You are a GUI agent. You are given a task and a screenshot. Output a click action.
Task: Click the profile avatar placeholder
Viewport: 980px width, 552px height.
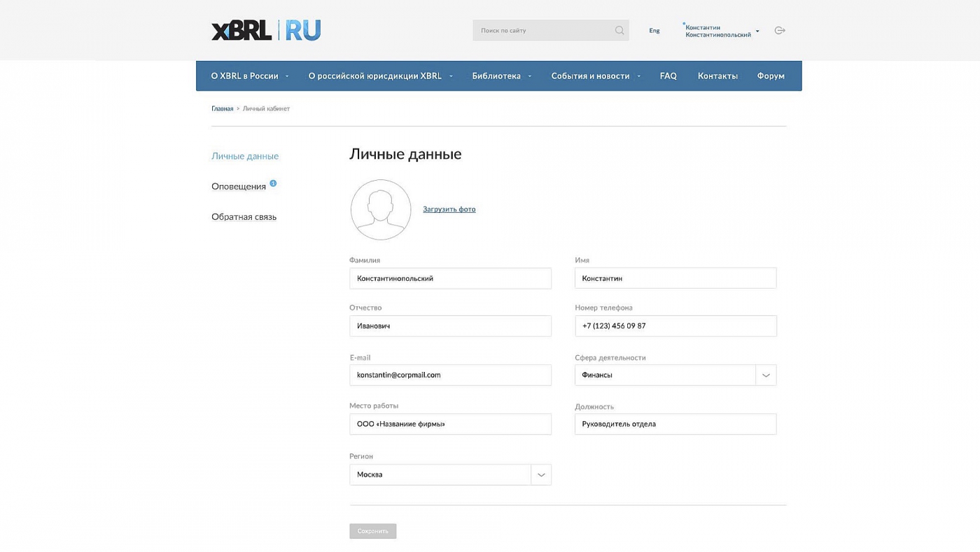coord(381,209)
